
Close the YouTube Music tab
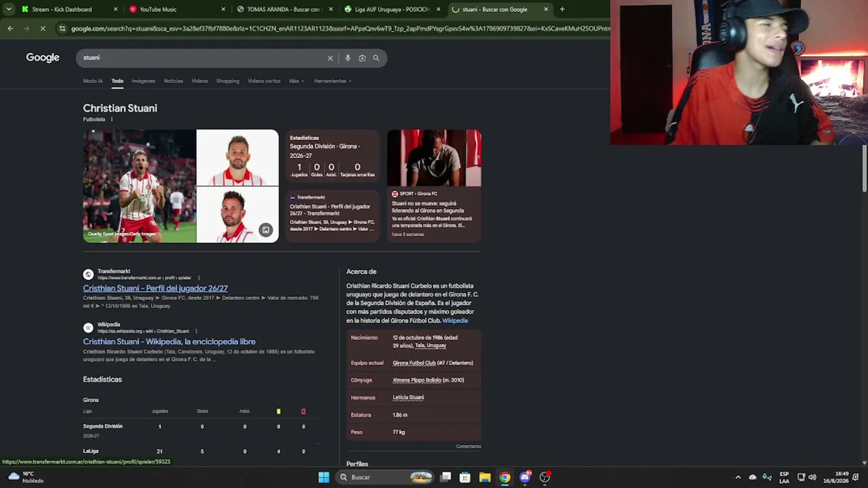[223, 9]
